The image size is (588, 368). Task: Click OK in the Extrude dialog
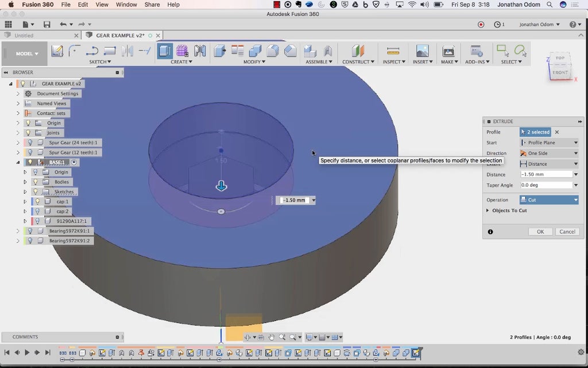(x=540, y=232)
